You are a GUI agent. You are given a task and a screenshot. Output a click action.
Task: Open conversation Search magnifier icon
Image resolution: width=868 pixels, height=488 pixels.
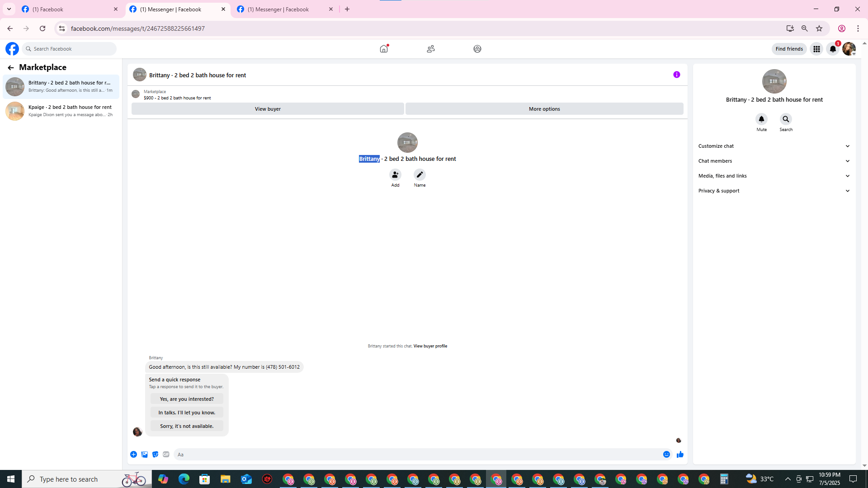click(786, 119)
